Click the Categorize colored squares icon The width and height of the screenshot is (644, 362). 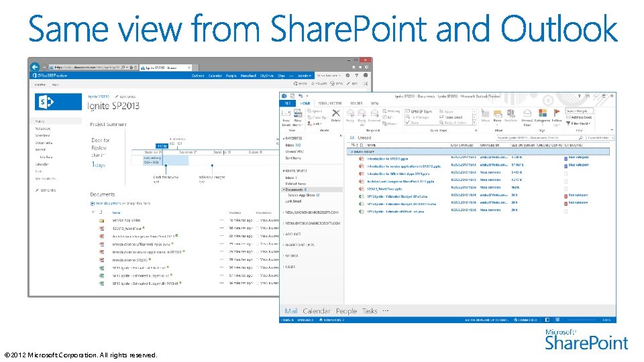pos(542,113)
